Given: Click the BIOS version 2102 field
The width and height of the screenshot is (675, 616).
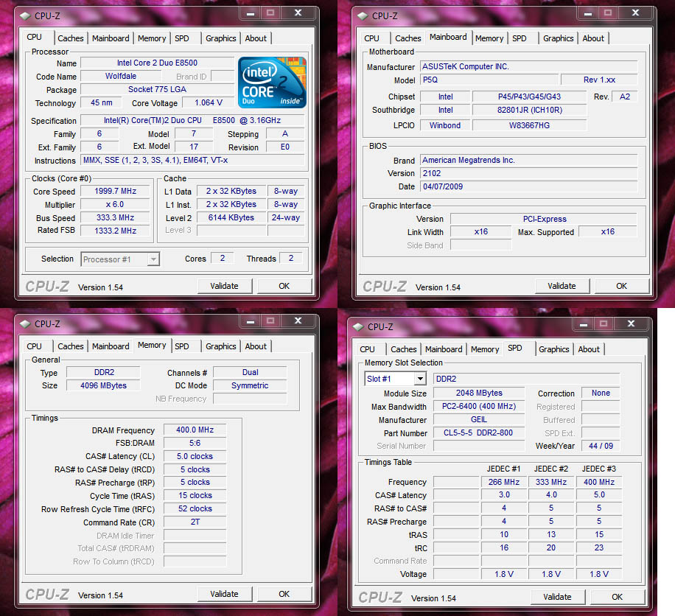Looking at the screenshot, I should pos(528,173).
